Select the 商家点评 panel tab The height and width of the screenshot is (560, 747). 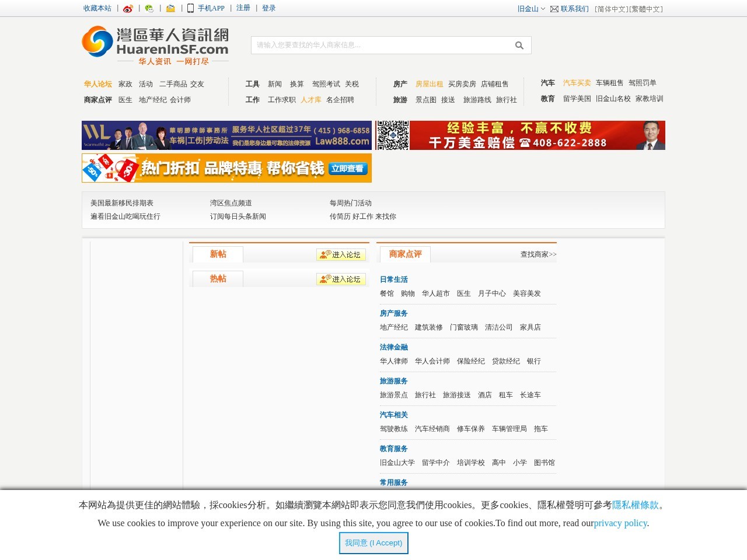(x=406, y=254)
